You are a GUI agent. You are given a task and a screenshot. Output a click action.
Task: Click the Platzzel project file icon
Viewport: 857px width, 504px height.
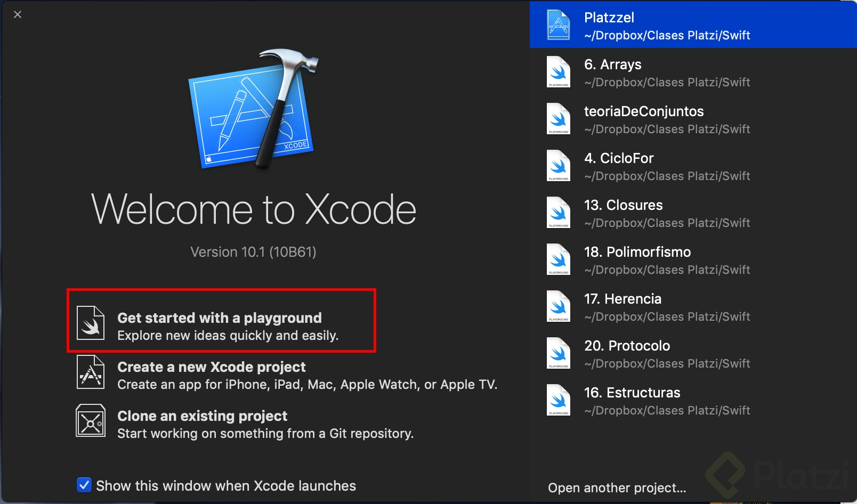(x=559, y=25)
